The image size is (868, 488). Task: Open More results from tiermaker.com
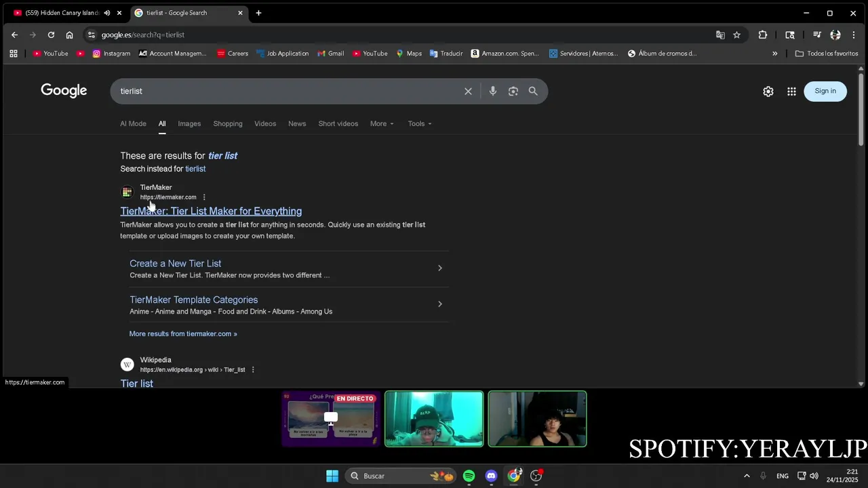click(x=183, y=333)
